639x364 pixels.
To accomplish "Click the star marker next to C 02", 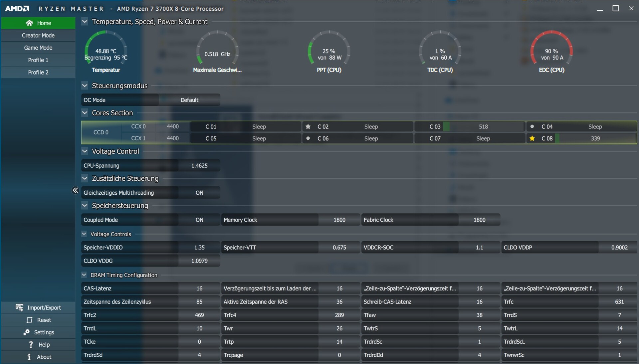I will [308, 126].
